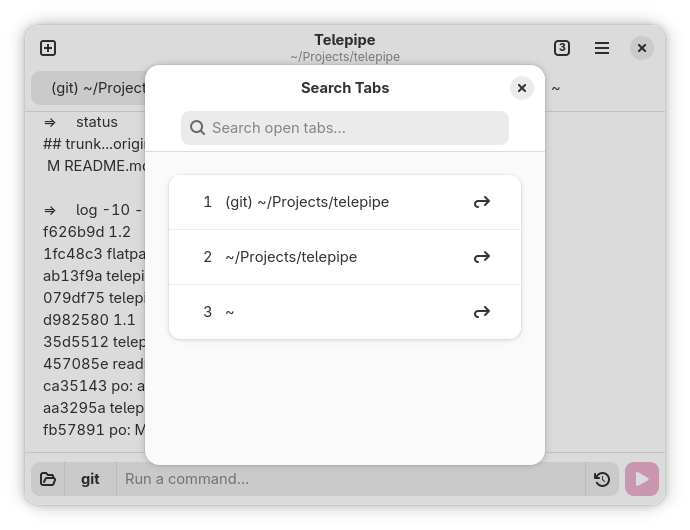Click the jump arrow on row 1
690x530 pixels.
[481, 202]
